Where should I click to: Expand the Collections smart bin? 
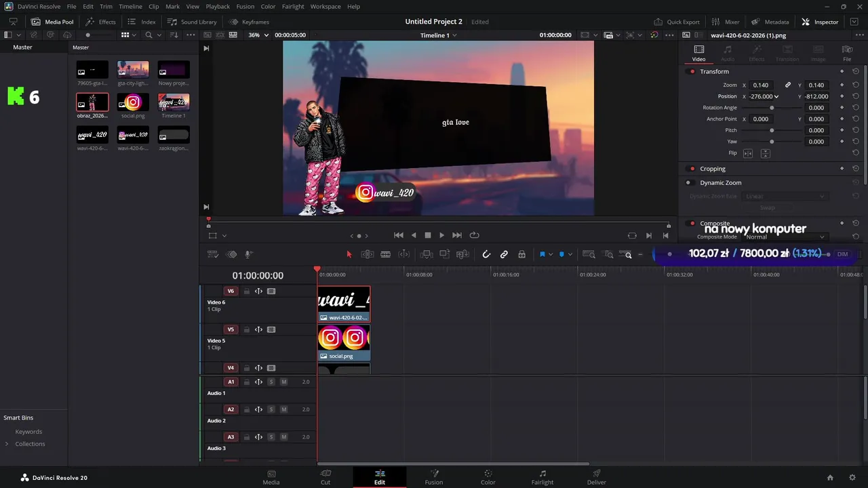[x=7, y=444]
